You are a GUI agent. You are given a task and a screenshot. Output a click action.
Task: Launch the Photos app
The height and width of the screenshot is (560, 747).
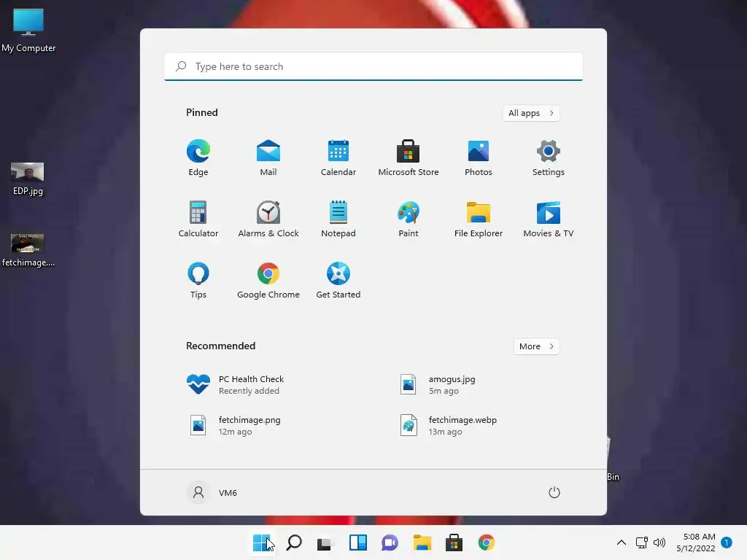[x=479, y=157]
